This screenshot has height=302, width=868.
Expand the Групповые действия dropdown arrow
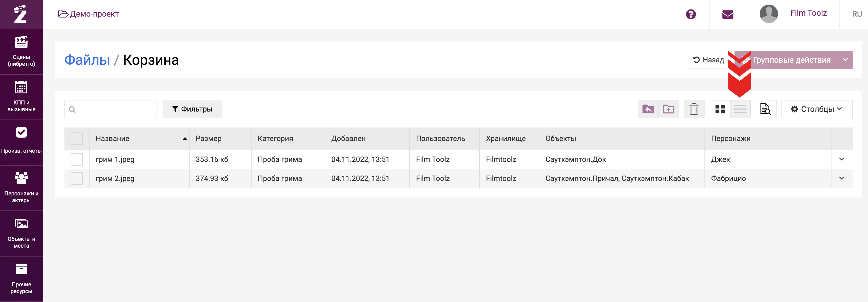(x=845, y=60)
